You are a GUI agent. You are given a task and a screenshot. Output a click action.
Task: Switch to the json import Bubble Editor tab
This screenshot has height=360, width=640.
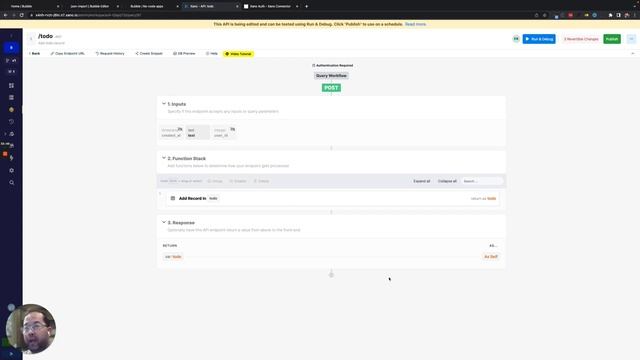92,7
